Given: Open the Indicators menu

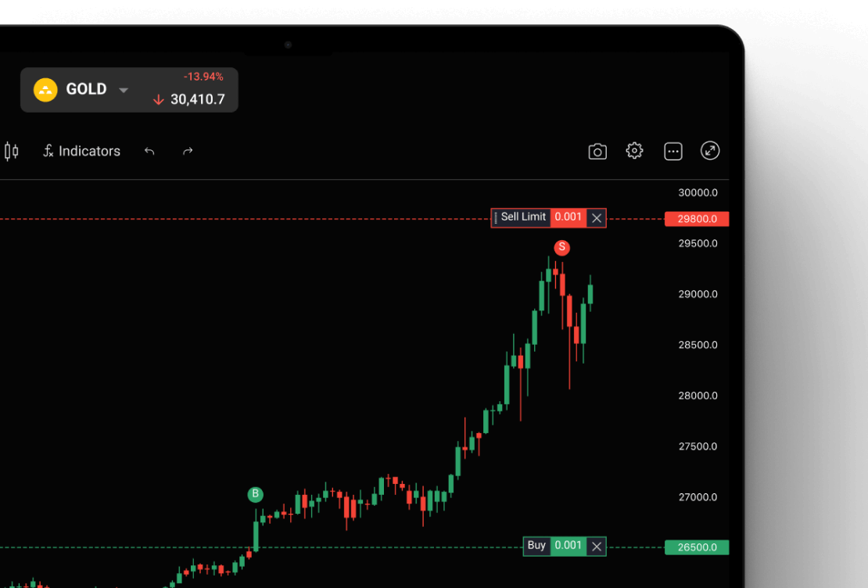Looking at the screenshot, I should (x=82, y=151).
